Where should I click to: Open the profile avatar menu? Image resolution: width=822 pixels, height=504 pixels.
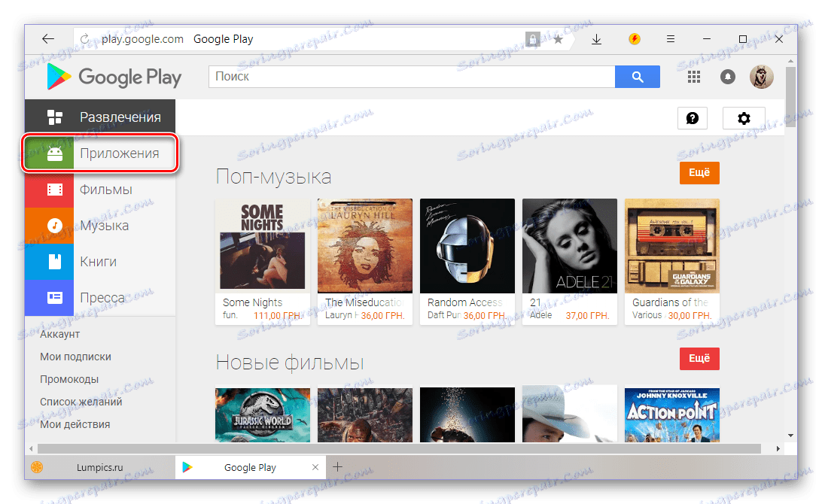761,76
